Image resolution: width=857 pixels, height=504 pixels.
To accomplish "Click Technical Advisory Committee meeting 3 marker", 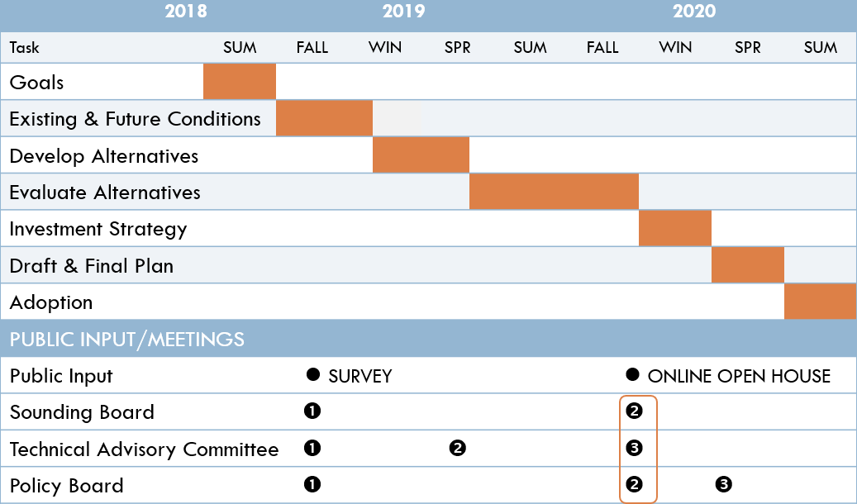I will tap(635, 448).
